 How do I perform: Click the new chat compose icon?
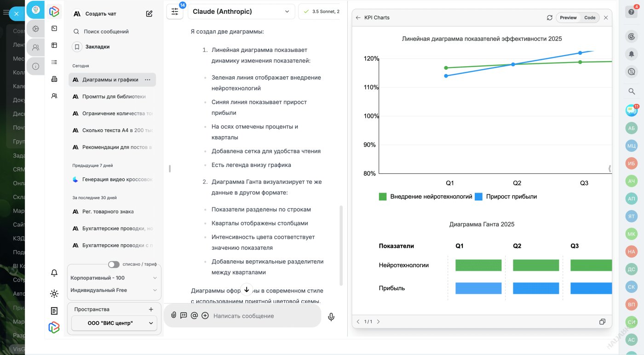(x=149, y=14)
